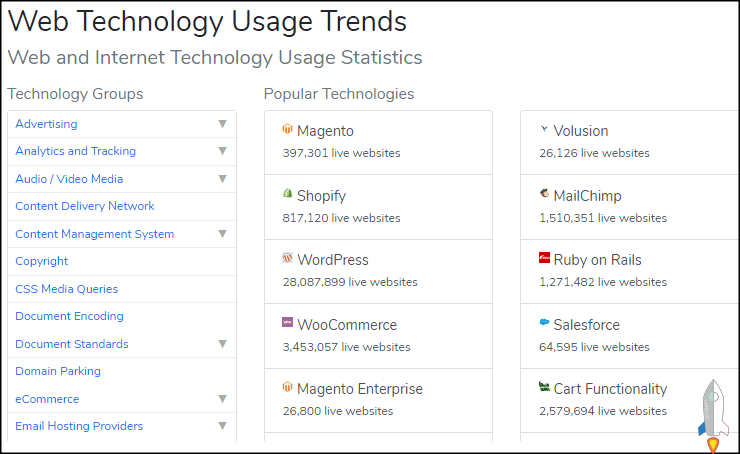Viewport: 740px width, 454px height.
Task: Open the Audio / Video Media link
Action: point(69,179)
